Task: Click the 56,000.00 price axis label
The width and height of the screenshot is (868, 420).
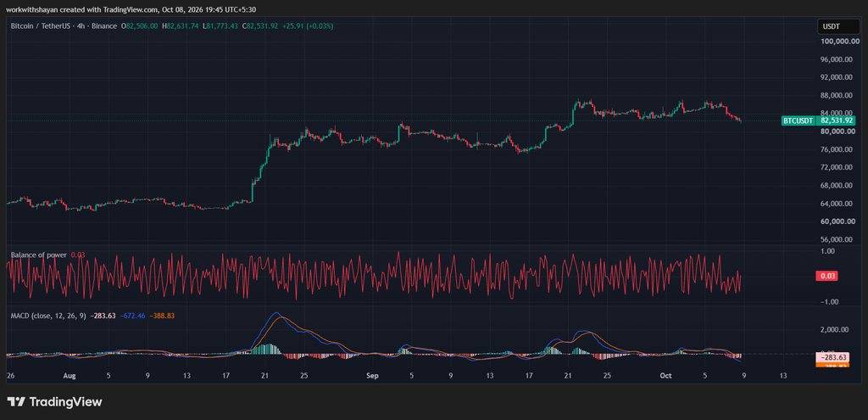Action: [x=838, y=240]
